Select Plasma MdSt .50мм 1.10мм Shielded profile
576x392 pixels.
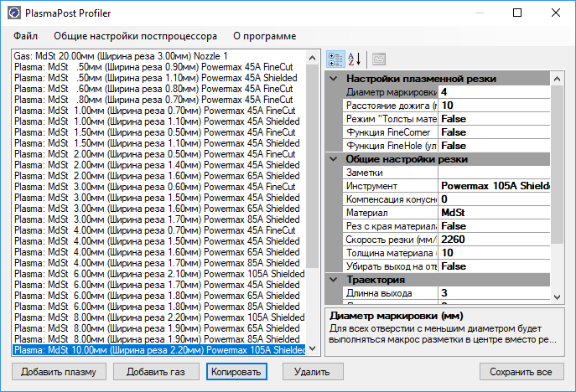(x=158, y=78)
